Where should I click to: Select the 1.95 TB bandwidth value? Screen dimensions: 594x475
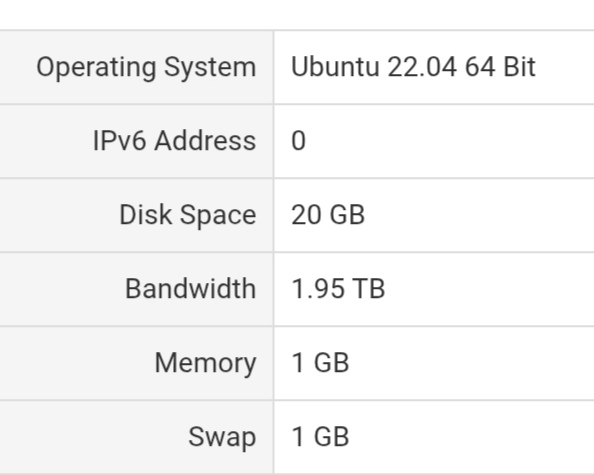pyautogui.click(x=338, y=289)
